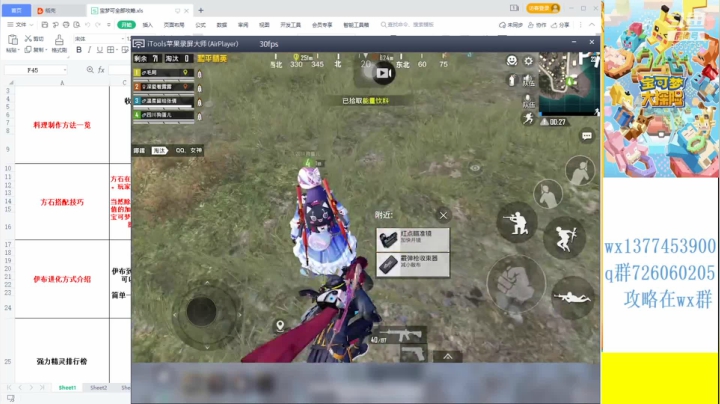The width and height of the screenshot is (720, 404).
Task: Toggle the team speaker voice icon
Action: [528, 80]
